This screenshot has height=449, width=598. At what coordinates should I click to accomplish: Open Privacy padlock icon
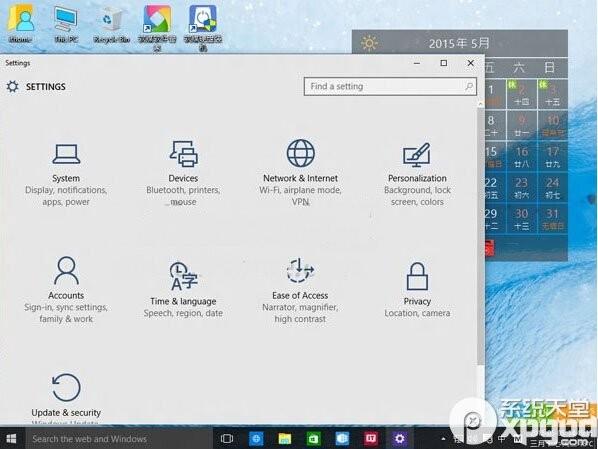click(417, 276)
